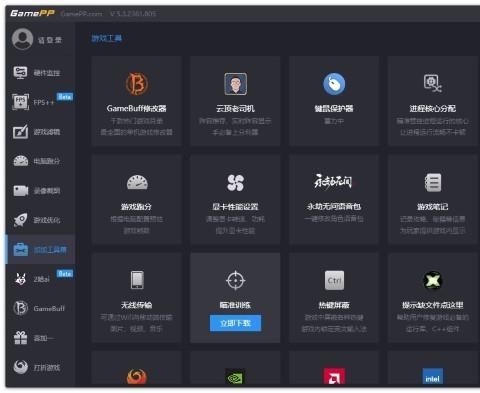The height and width of the screenshot is (393, 480).
Task: Open the 提示缺文件点这里 DirectX card
Action: [x=433, y=298]
